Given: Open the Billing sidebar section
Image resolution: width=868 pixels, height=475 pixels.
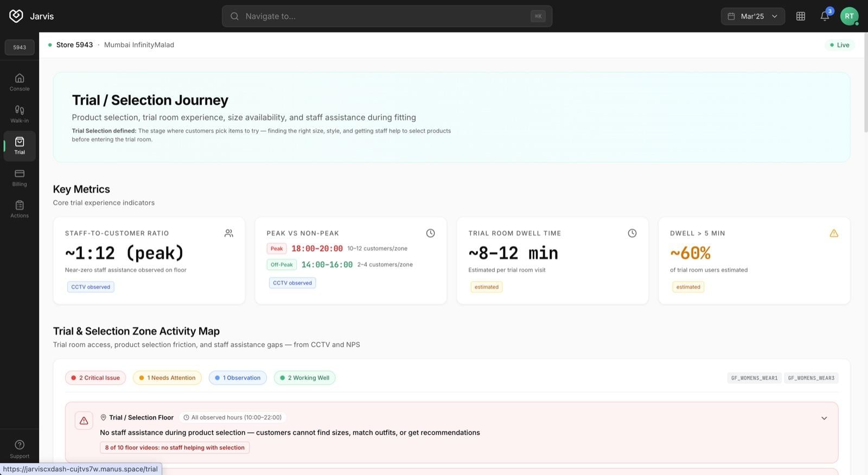Looking at the screenshot, I should (20, 178).
